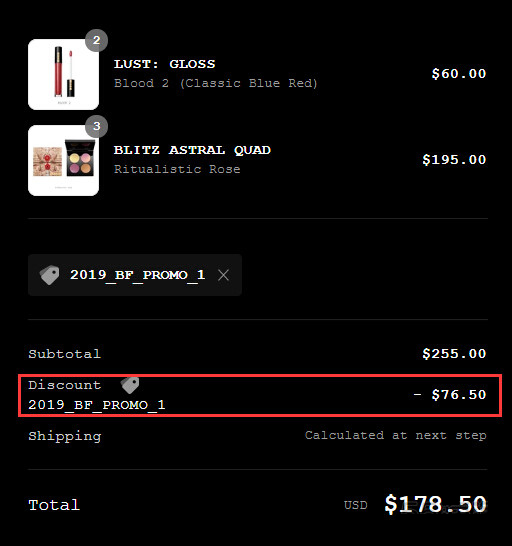This screenshot has height=546, width=512.
Task: Click the tag icon beside Discount label
Action: tap(130, 385)
